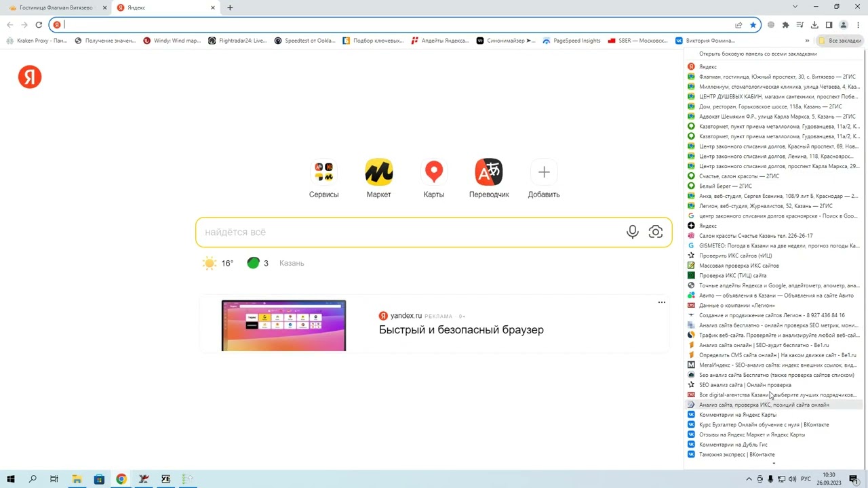Open Flightradar24 bookmark
Image resolution: width=868 pixels, height=488 pixels.
coord(237,41)
